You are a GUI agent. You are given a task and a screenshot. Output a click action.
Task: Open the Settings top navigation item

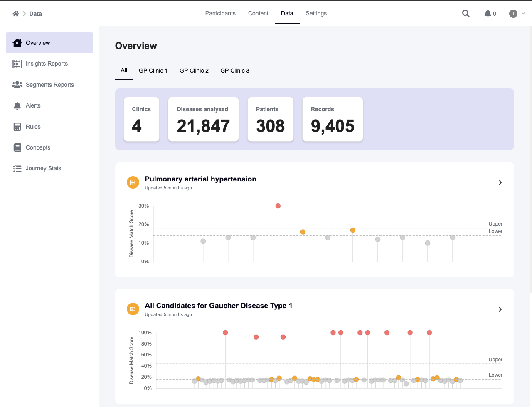pos(316,13)
